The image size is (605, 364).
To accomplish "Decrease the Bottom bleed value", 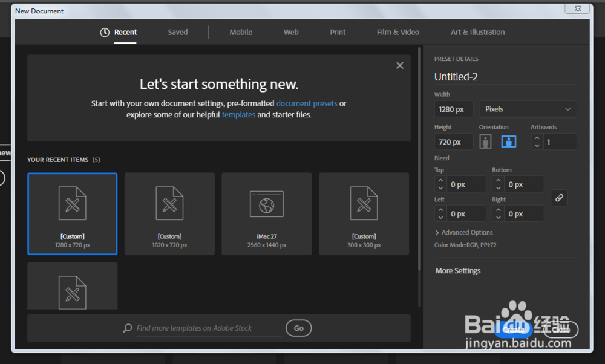I will point(498,188).
